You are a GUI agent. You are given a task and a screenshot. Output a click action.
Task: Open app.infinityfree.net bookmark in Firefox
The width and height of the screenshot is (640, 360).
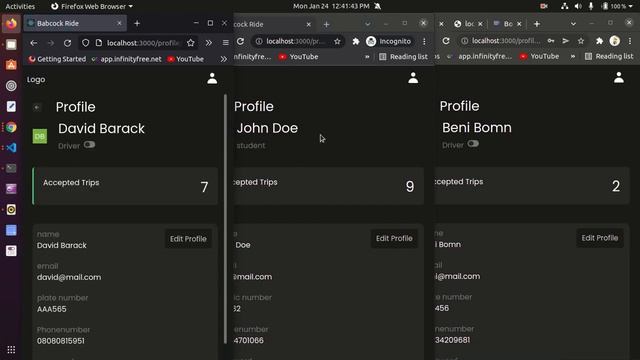pos(127,59)
